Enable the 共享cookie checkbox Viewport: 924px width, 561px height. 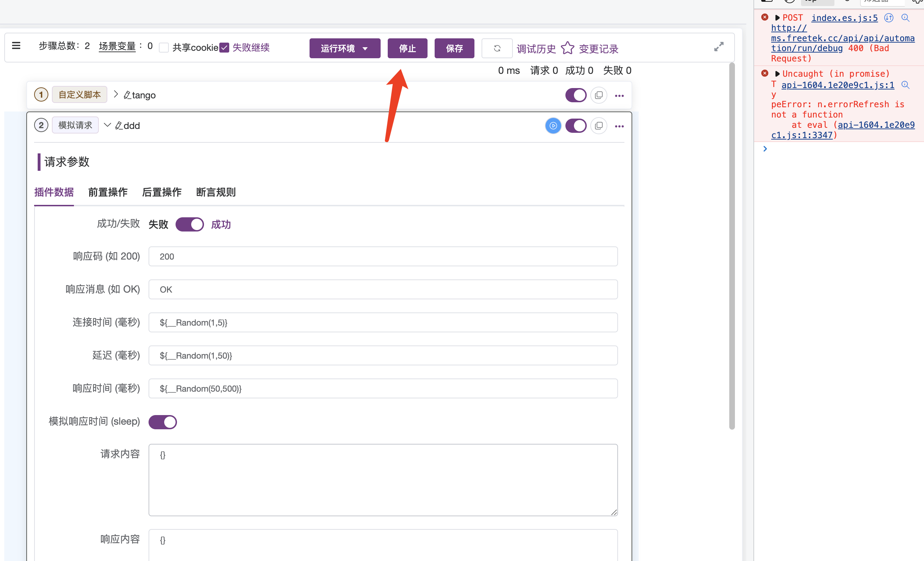click(164, 48)
